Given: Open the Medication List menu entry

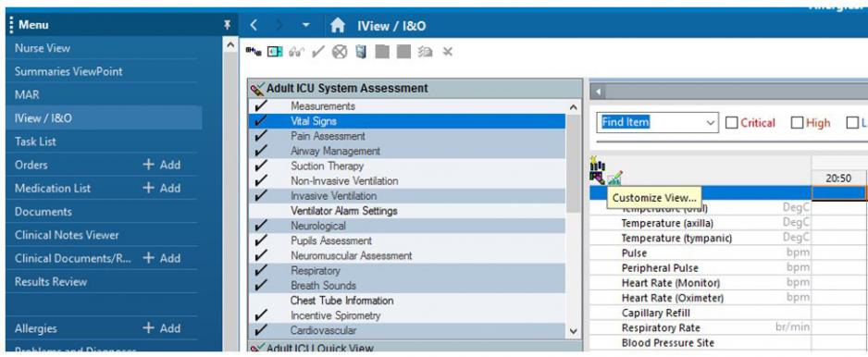Looking at the screenshot, I should [53, 188].
